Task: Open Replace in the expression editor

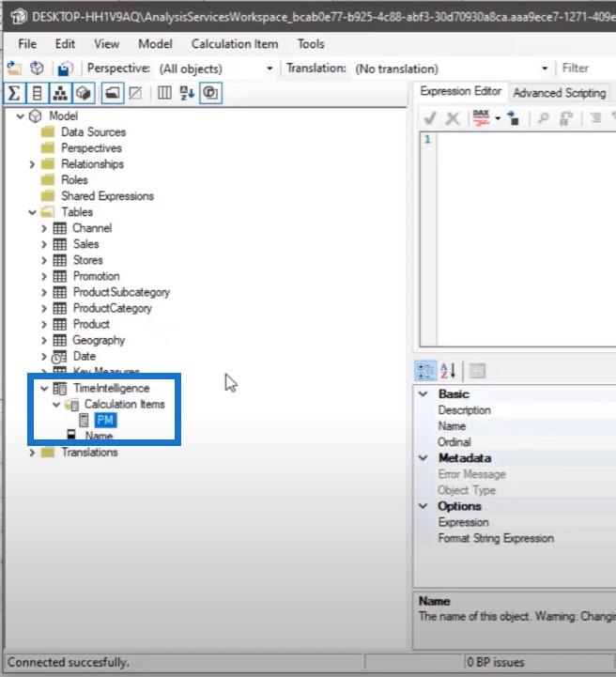Action: 566,118
